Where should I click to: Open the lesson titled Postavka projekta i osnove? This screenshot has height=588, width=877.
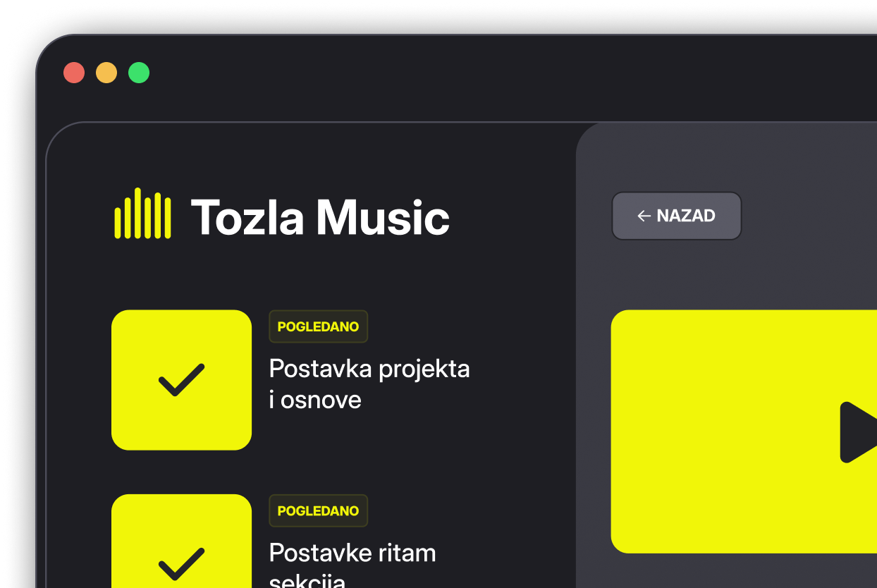(369, 384)
